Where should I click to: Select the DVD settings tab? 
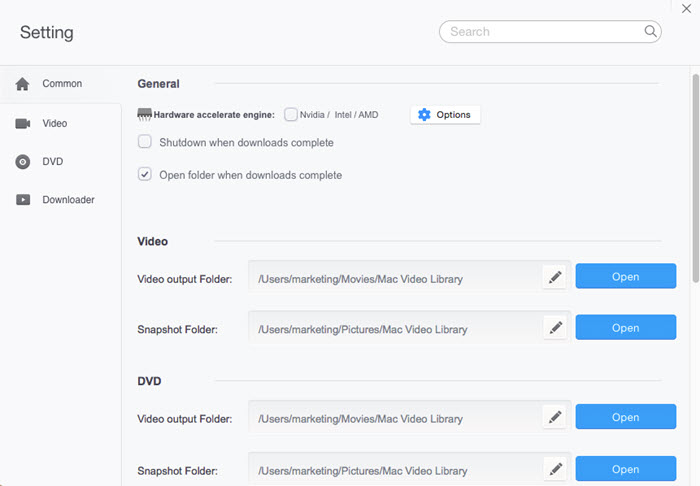pyautogui.click(x=53, y=162)
